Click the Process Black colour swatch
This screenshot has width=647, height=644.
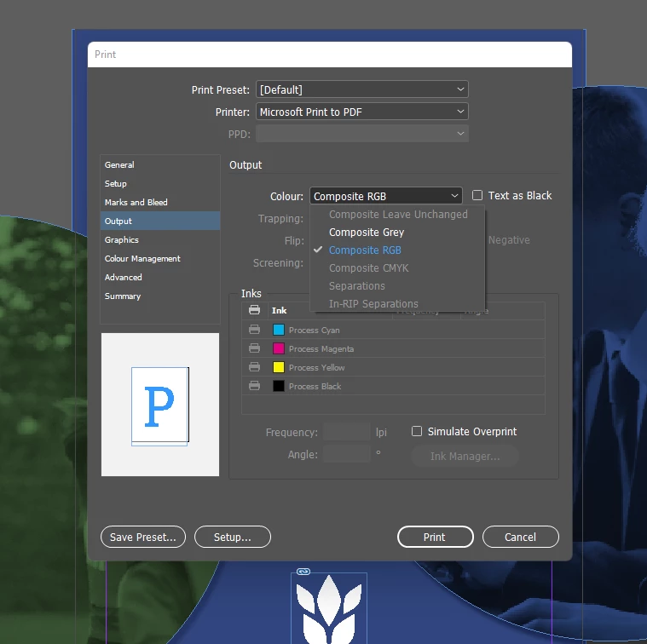pos(279,386)
